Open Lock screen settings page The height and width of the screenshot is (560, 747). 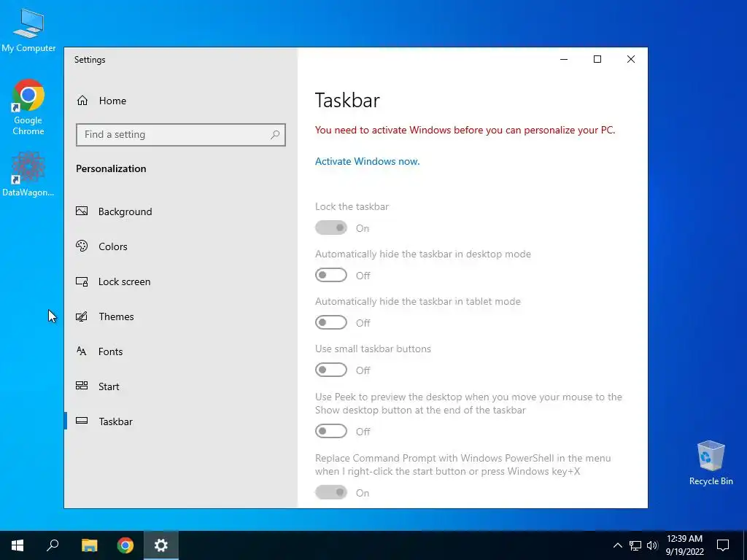click(181, 281)
